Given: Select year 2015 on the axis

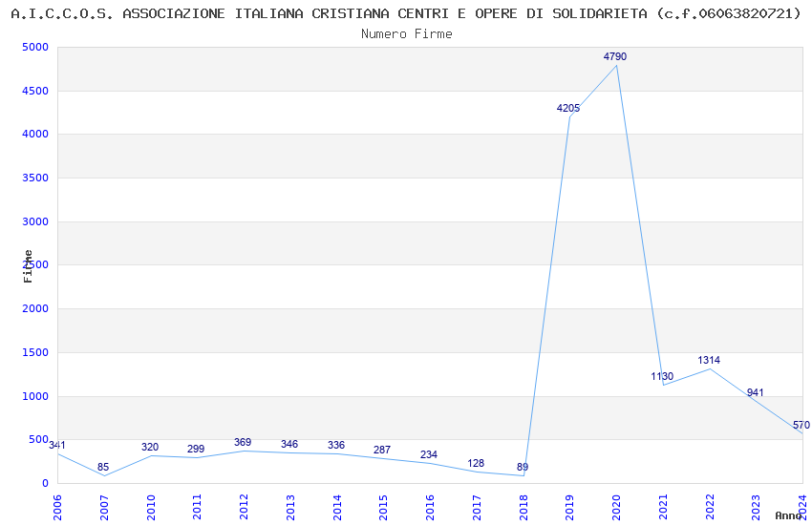Looking at the screenshot, I should tap(384, 507).
